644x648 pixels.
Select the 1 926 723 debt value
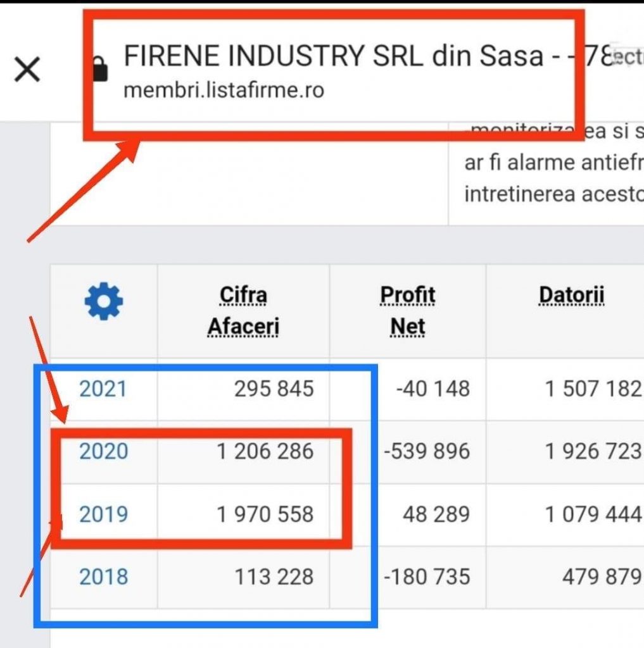[x=593, y=451]
